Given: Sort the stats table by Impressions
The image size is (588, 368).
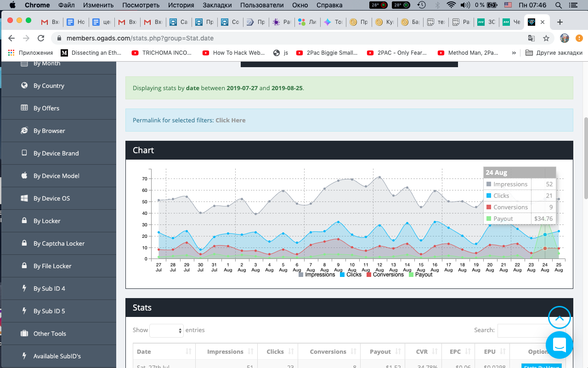Looking at the screenshot, I should coord(226,351).
